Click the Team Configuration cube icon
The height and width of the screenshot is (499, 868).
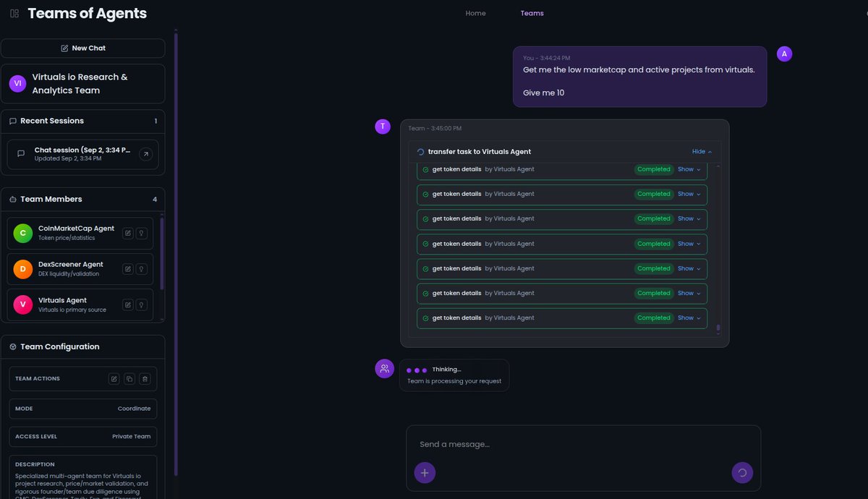tap(13, 346)
